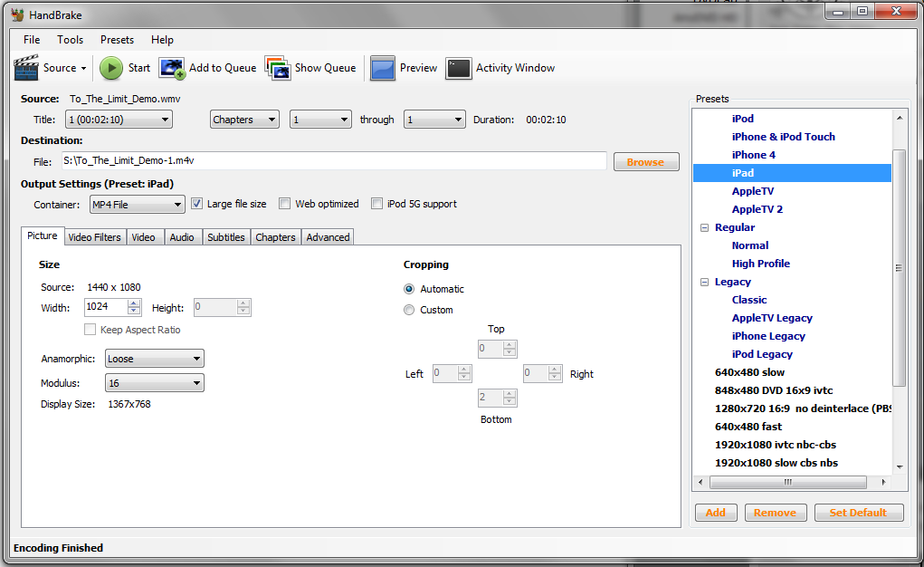Open the end chapter dropdown after through
This screenshot has height=567, width=924.
click(x=434, y=120)
